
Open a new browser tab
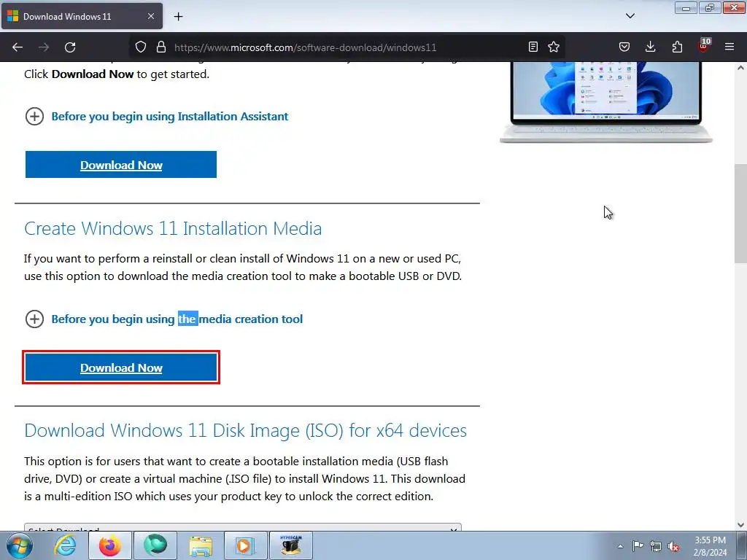click(178, 17)
